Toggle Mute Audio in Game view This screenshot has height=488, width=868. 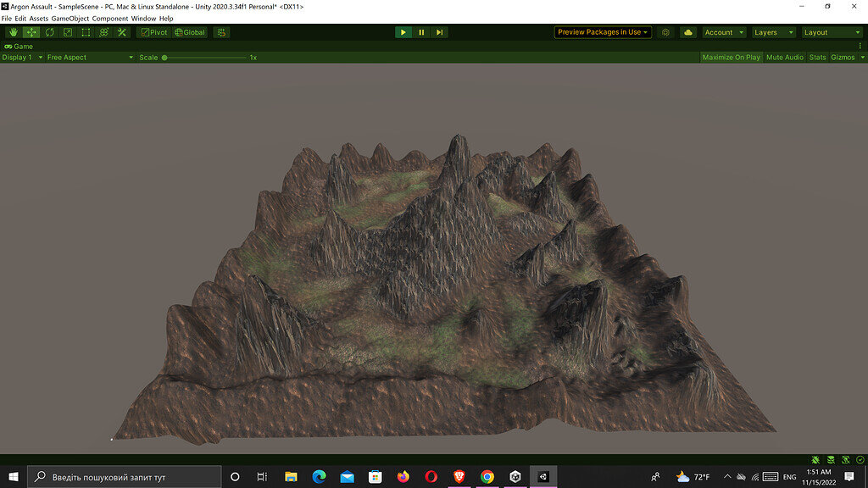[784, 58]
